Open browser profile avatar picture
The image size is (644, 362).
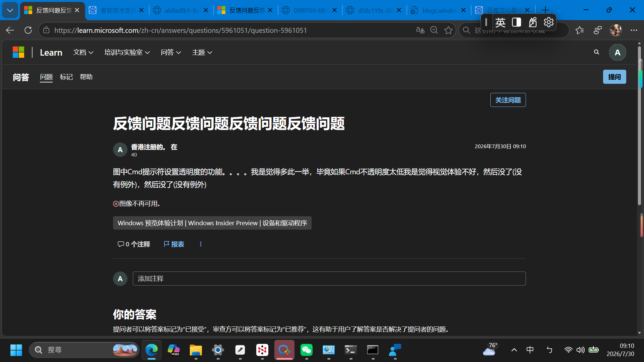tap(615, 31)
